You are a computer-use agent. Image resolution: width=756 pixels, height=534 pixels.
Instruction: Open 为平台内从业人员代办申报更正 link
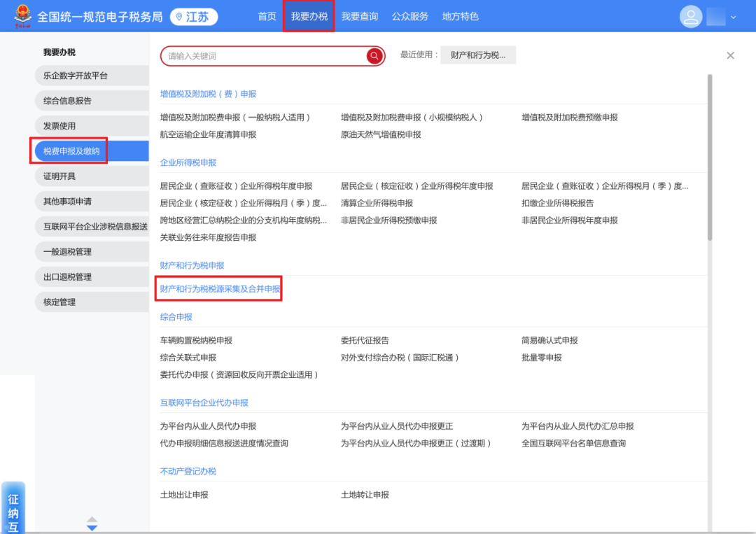[x=397, y=426]
